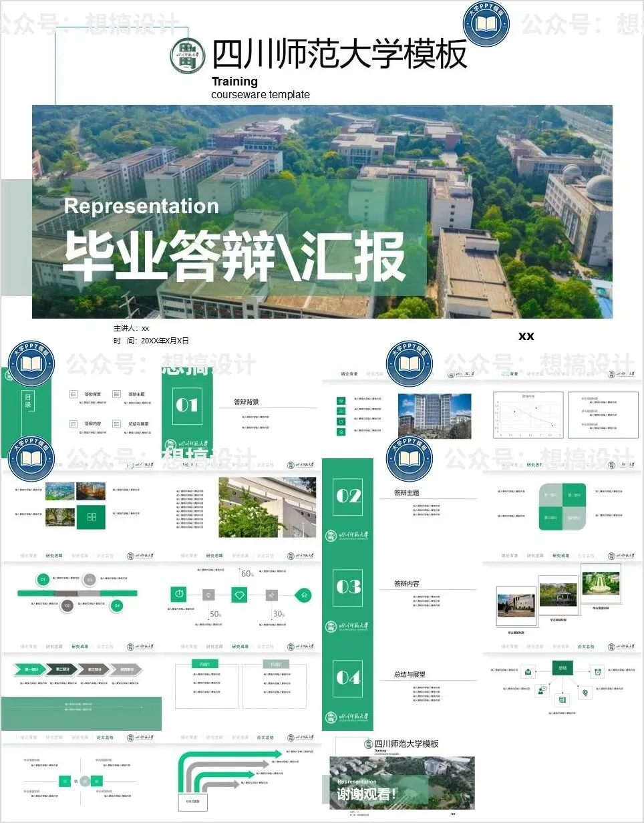Click the green circle labeled 01

43,579
